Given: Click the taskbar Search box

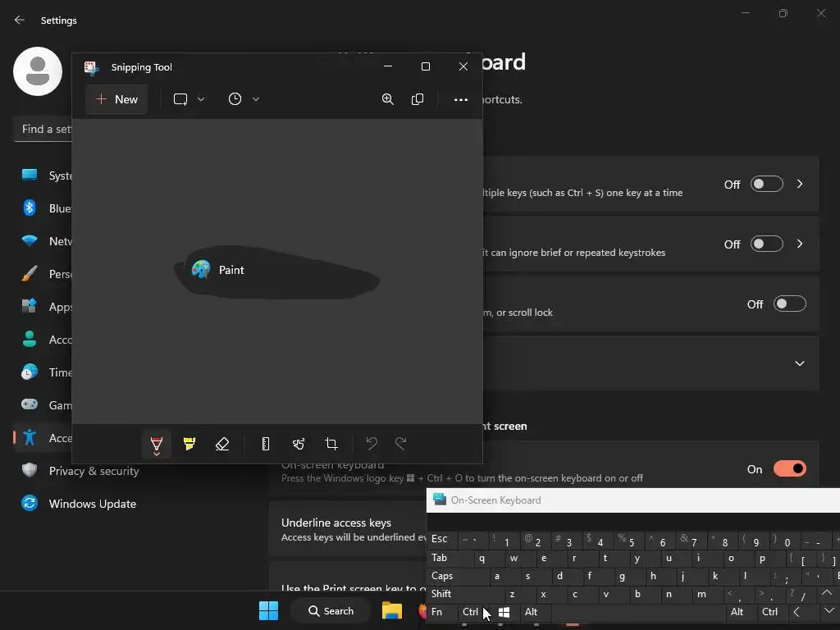Looking at the screenshot, I should click(331, 610).
